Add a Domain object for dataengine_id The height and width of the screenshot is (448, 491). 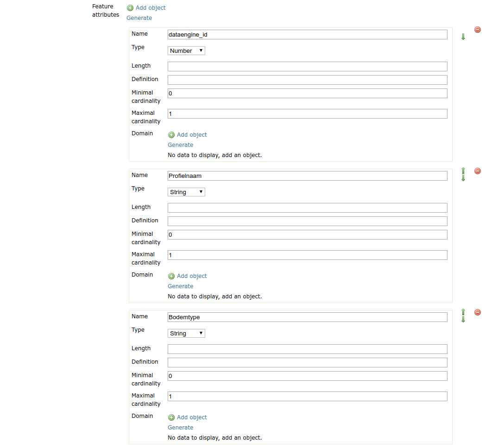pyautogui.click(x=187, y=135)
